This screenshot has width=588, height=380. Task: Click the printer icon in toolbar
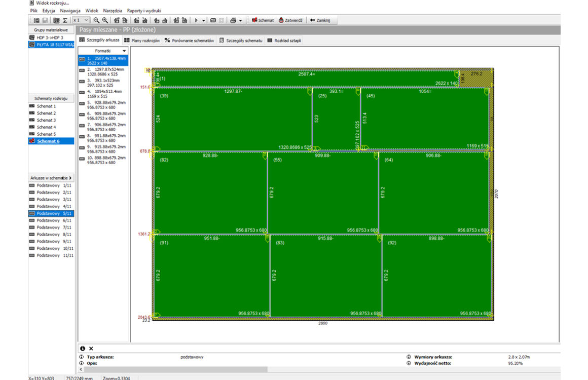(233, 20)
